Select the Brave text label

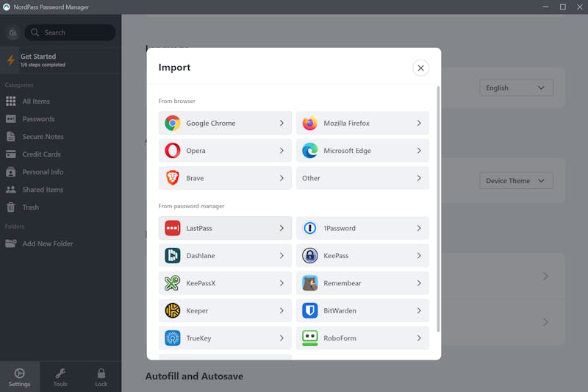coord(195,178)
